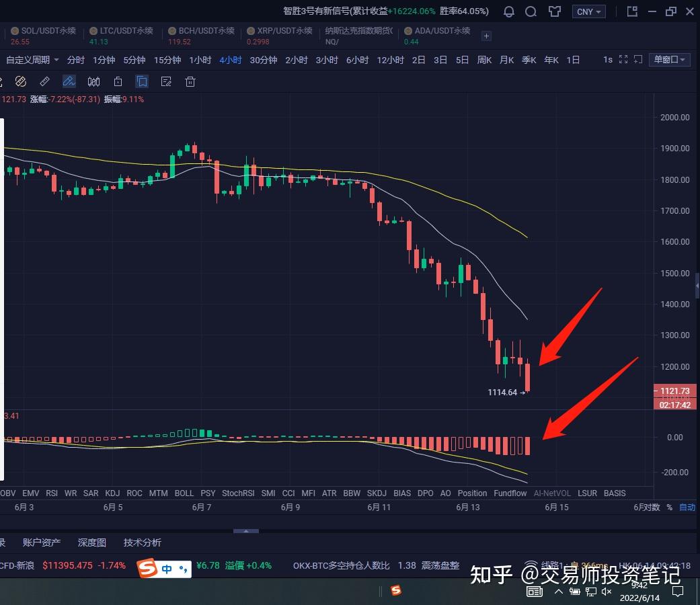Open the CNY currency dropdown
This screenshot has height=605, width=700.
[x=588, y=12]
